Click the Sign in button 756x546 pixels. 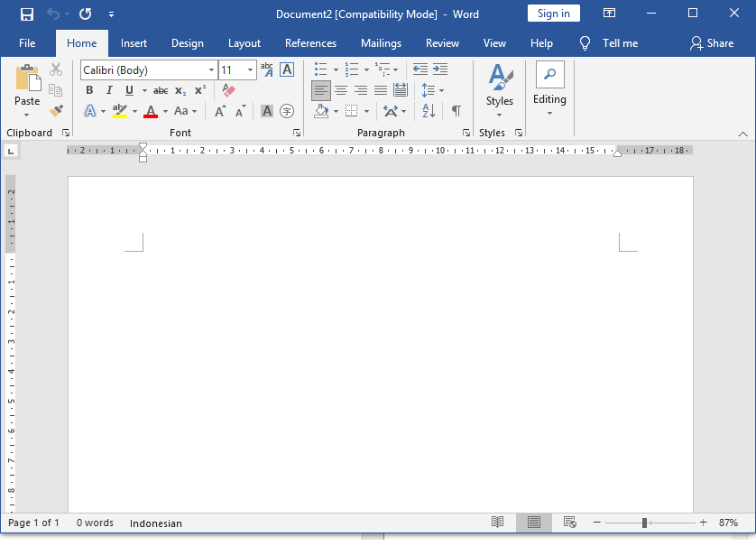pos(553,14)
